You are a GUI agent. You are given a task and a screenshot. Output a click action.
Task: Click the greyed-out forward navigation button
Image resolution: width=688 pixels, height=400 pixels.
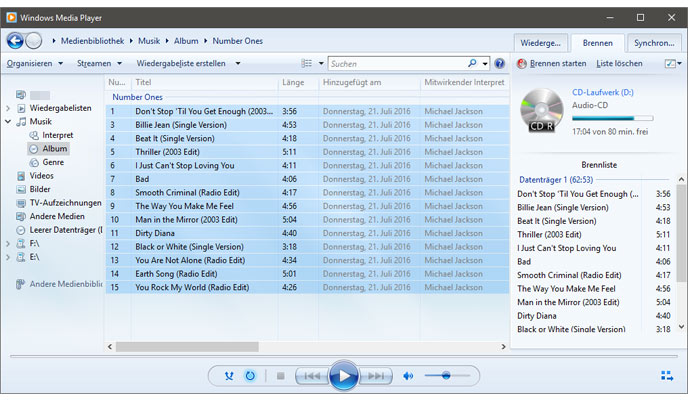coord(33,41)
